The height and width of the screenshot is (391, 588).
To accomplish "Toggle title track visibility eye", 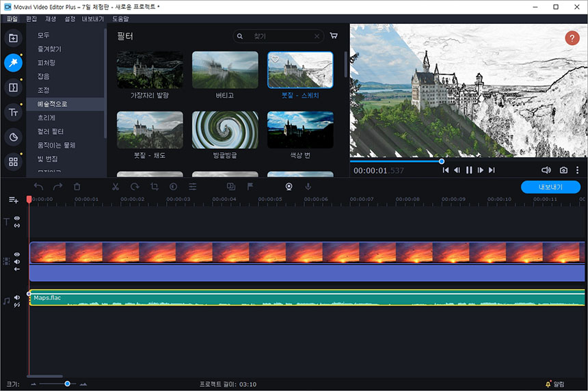I will click(17, 218).
